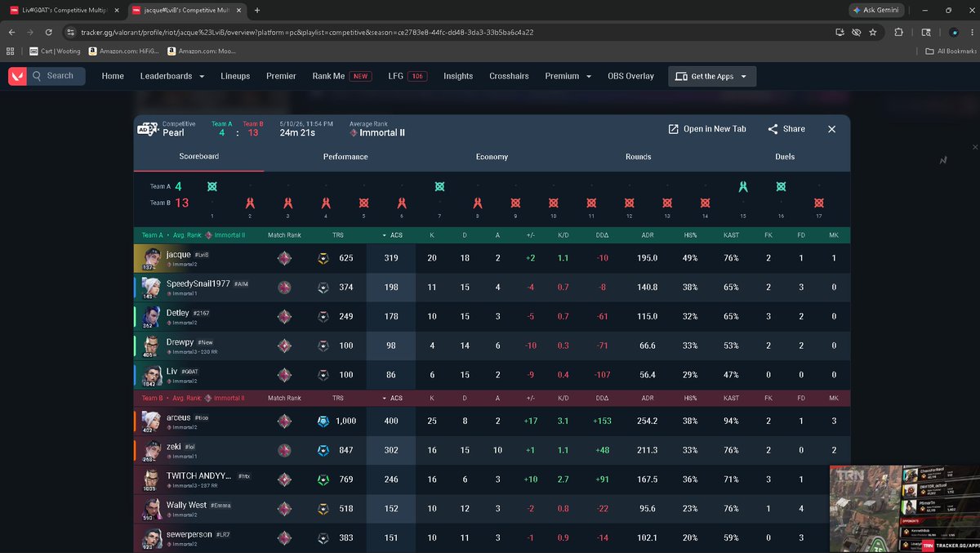Click the TRS badge icon for jacque
Viewport: 980px width, 553px height.
(x=323, y=258)
